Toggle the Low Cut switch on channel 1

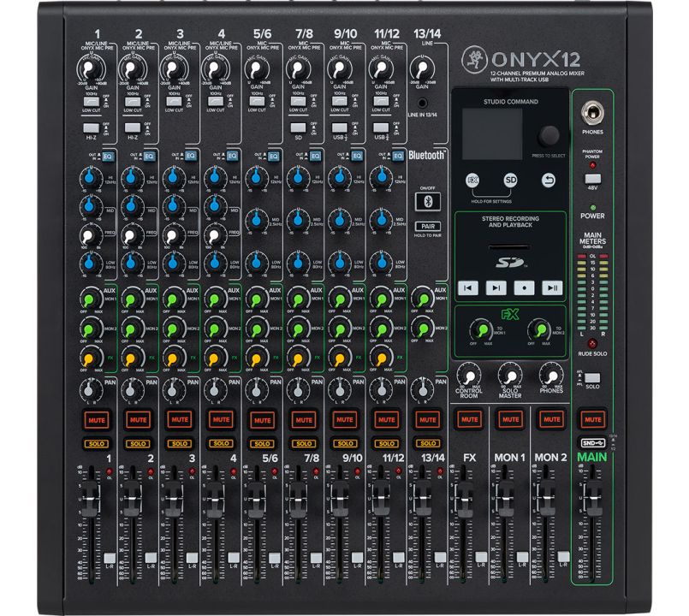90,101
